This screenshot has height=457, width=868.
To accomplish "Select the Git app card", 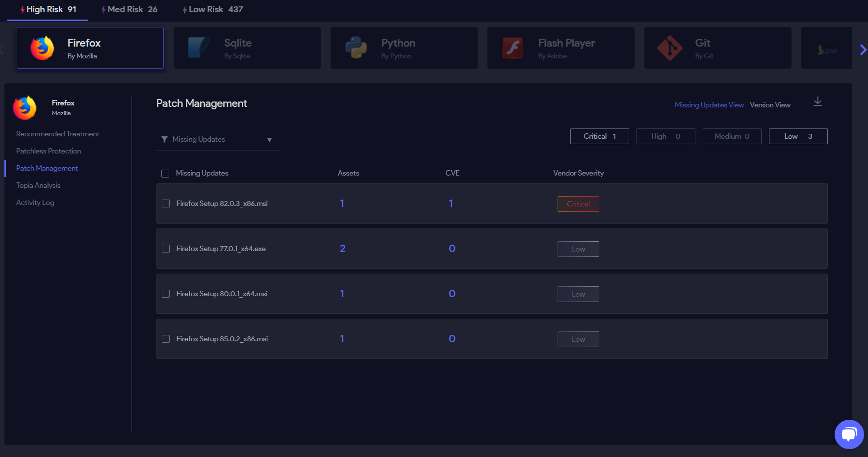I will point(717,48).
